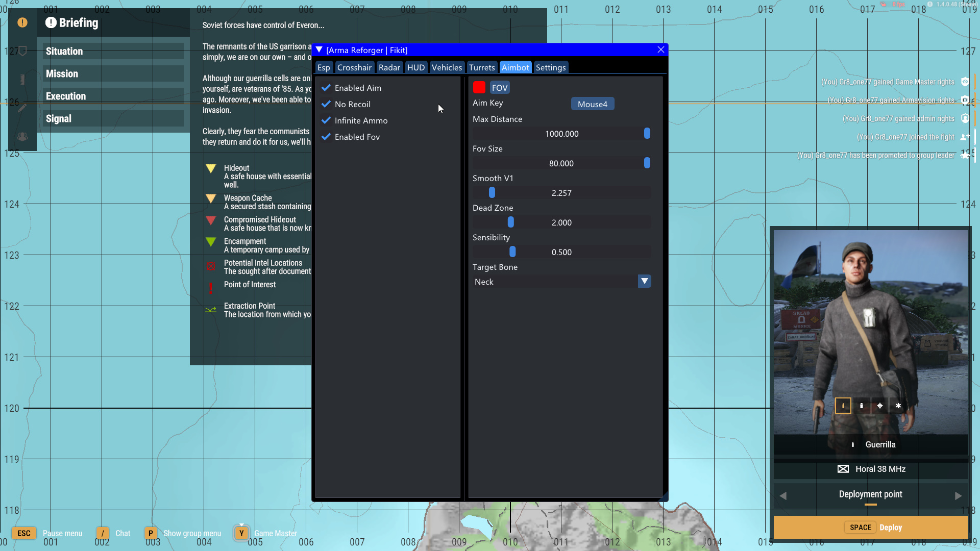Screen dimensions: 980x551
Task: Open the group members sidebar icon
Action: coord(22,136)
